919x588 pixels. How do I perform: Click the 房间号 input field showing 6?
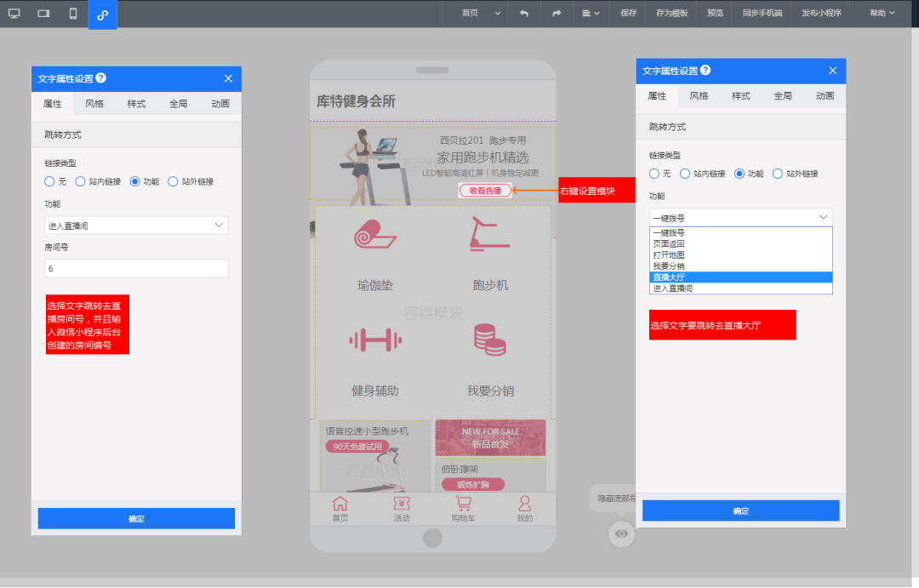click(135, 268)
